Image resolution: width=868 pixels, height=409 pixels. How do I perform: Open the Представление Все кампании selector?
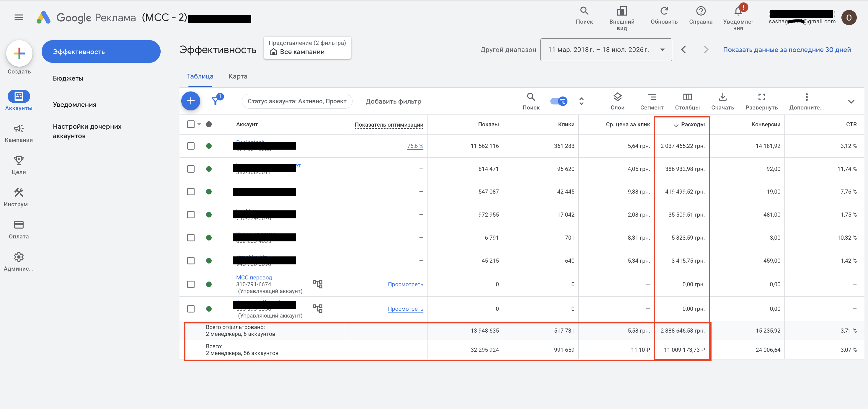tap(307, 48)
